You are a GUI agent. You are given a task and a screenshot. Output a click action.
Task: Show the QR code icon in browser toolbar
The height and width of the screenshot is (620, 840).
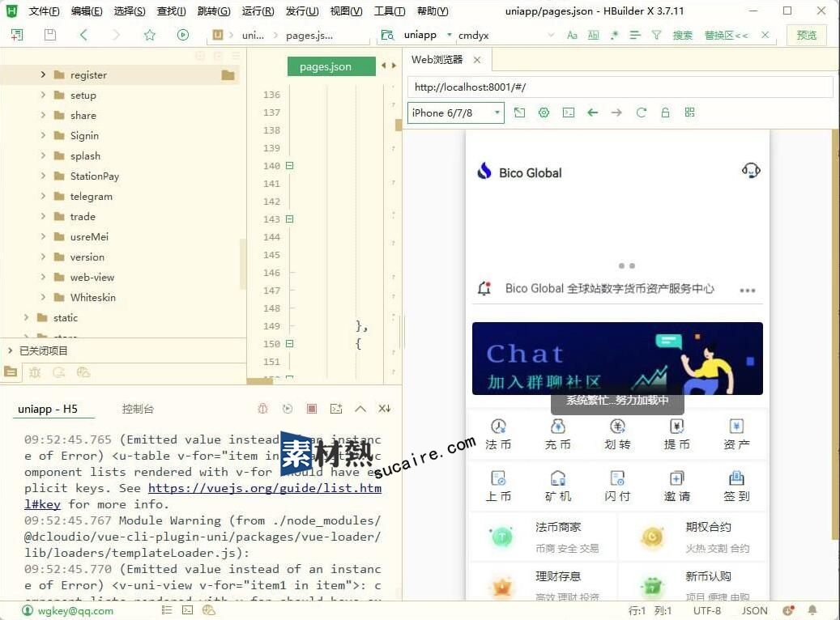pyautogui.click(x=689, y=113)
